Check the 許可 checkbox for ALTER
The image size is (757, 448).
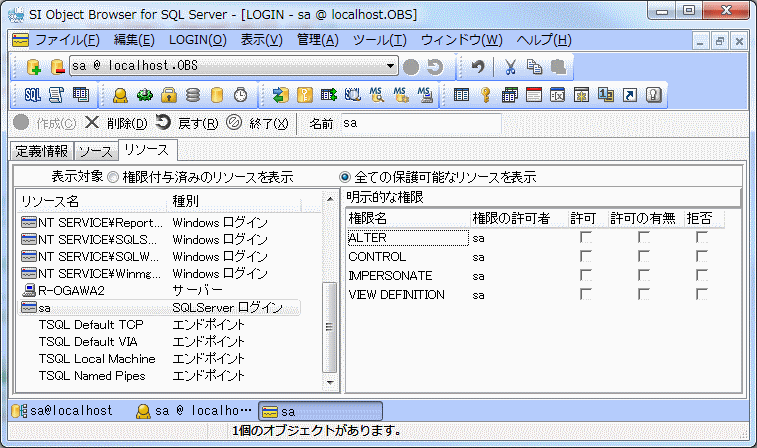click(585, 238)
